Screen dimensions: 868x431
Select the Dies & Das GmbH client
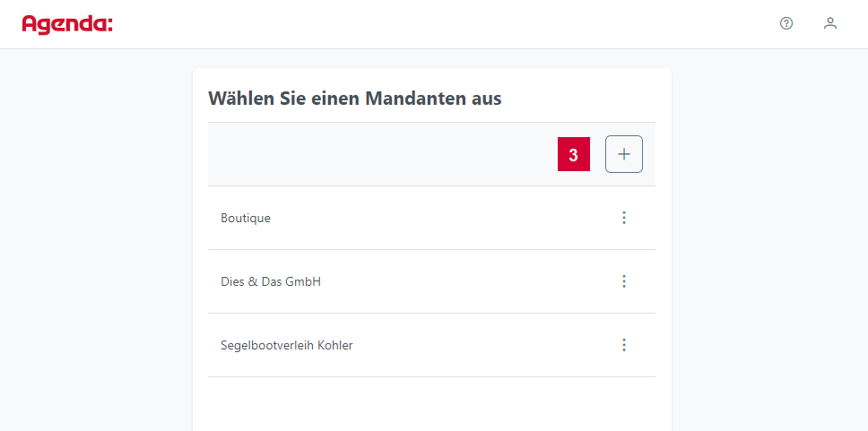pos(271,281)
